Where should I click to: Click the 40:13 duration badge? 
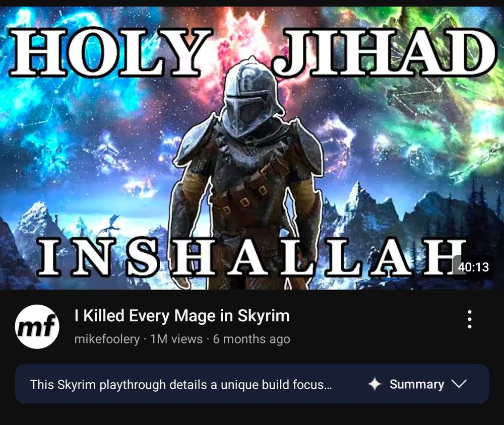pyautogui.click(x=473, y=267)
